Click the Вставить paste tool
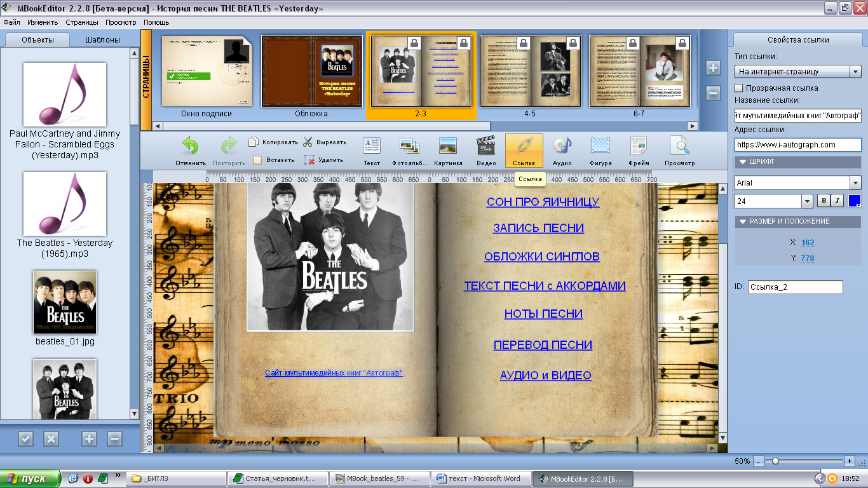The image size is (868, 488). point(273,160)
